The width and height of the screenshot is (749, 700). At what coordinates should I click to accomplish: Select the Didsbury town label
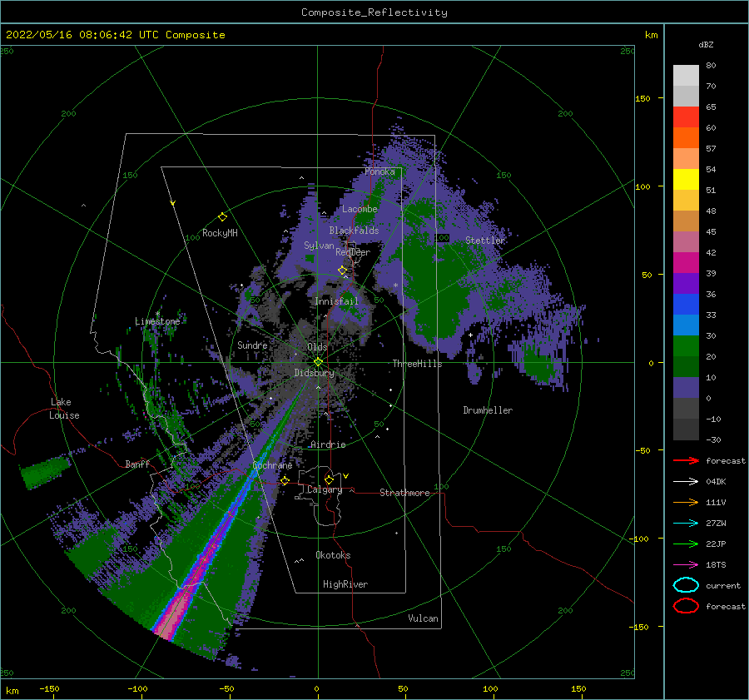tap(315, 373)
